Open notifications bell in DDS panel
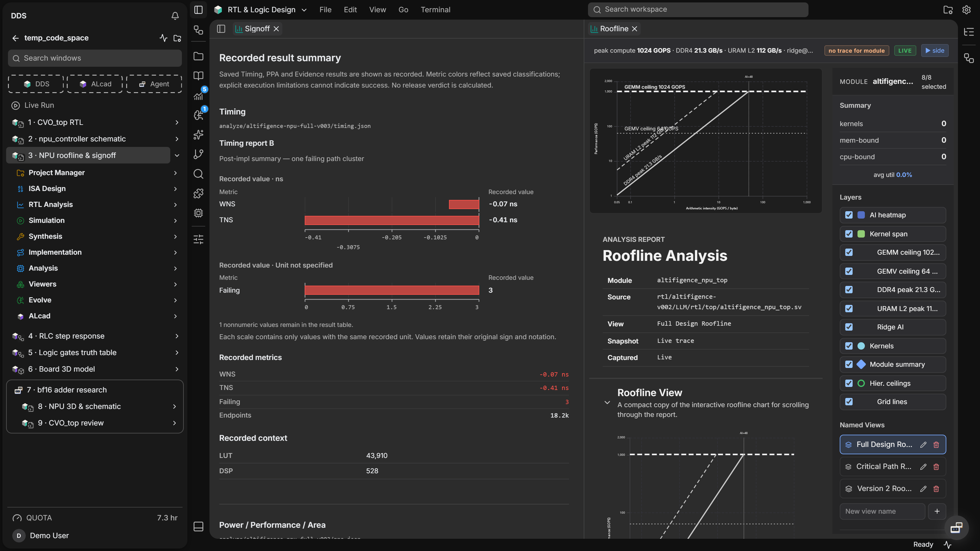The image size is (980, 551). point(175,16)
